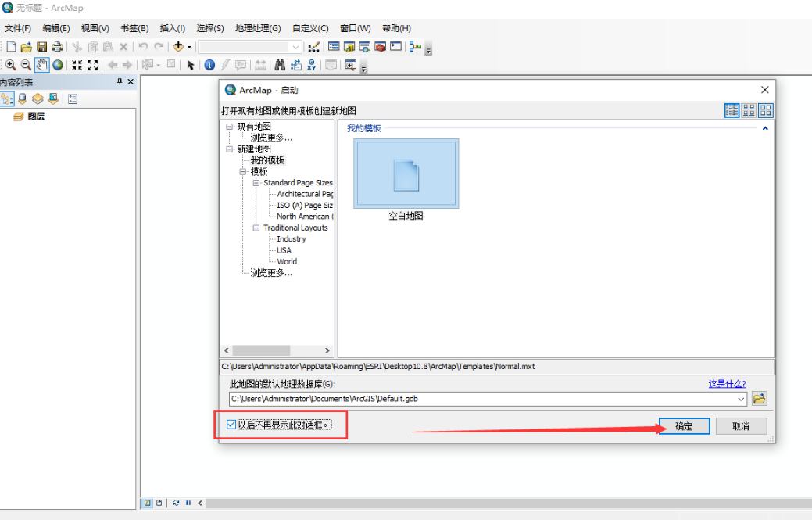The width and height of the screenshot is (812, 520).
Task: Collapse the 模板 tree node
Action: tap(243, 171)
